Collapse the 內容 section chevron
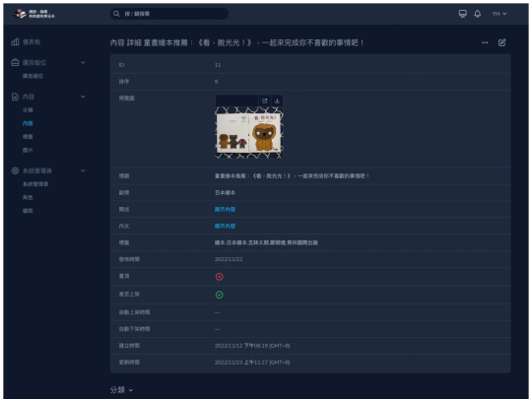The width and height of the screenshot is (532, 399). point(83,97)
